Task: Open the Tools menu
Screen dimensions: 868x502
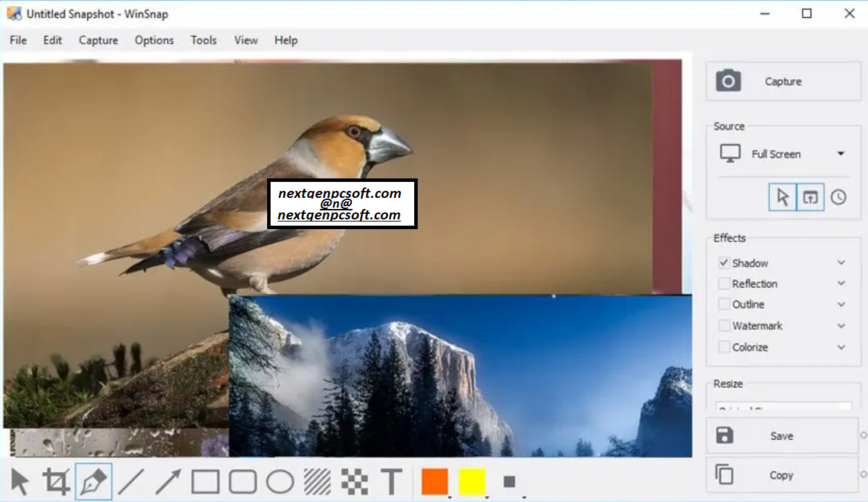Action: (x=203, y=40)
